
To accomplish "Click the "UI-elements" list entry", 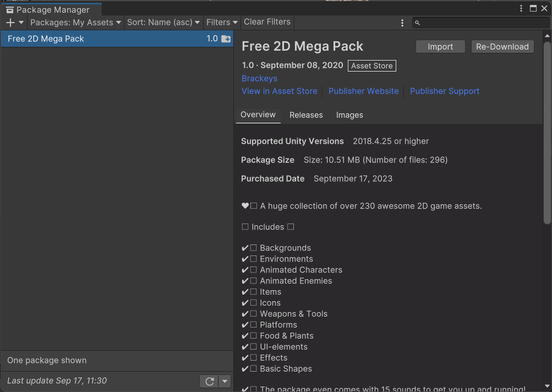I will pyautogui.click(x=284, y=347).
